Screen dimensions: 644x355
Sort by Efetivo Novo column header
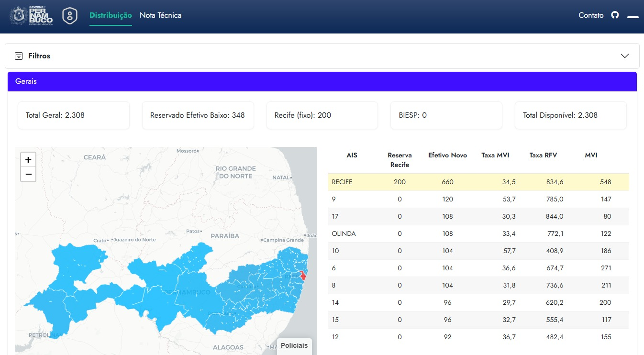447,155
